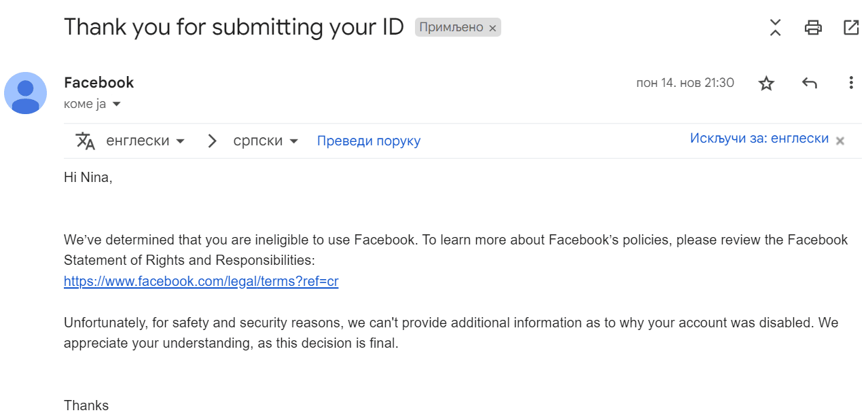Open email in new window icon
Screen dimensions: 868x417
pos(850,28)
